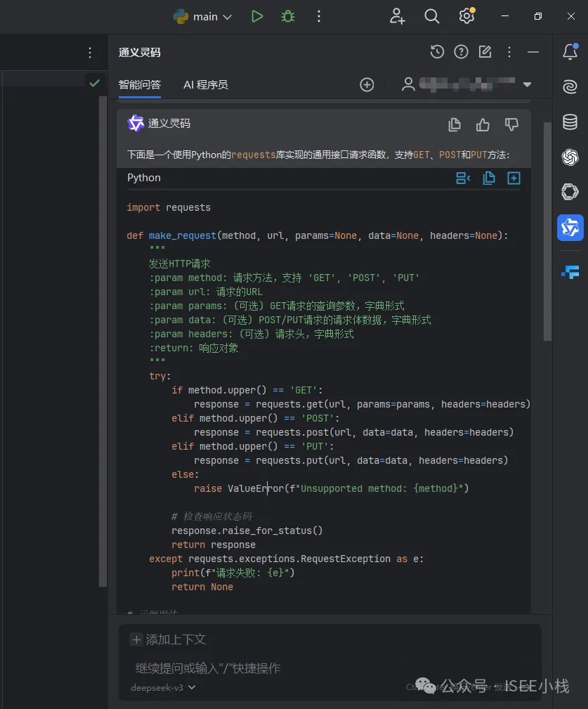Open help in 通义灵码 panel header
Image resolution: width=588 pixels, height=709 pixels.
tap(461, 52)
